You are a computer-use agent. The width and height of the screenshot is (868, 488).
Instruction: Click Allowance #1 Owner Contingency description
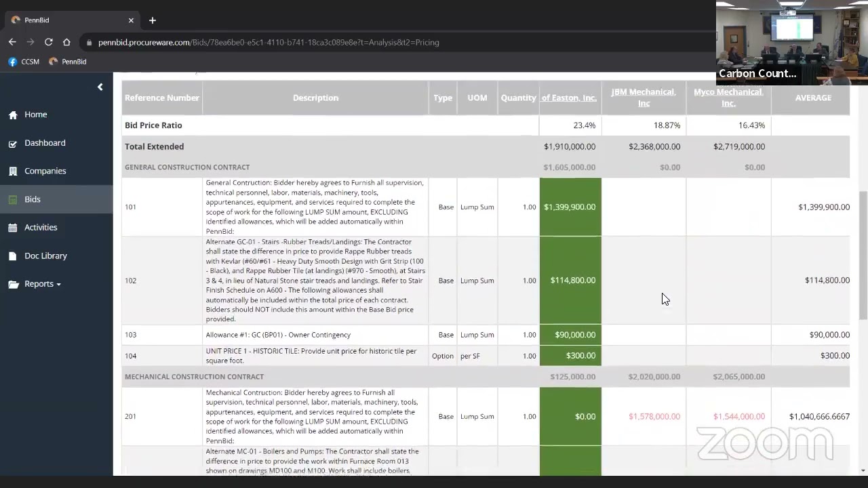278,335
